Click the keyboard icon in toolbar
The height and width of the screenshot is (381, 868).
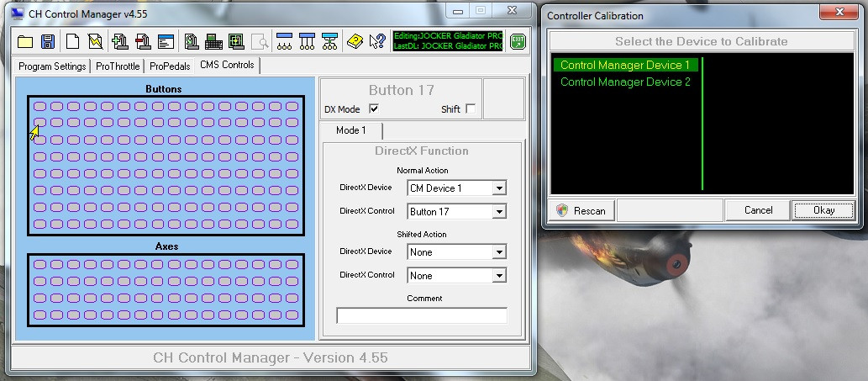pyautogui.click(x=213, y=41)
